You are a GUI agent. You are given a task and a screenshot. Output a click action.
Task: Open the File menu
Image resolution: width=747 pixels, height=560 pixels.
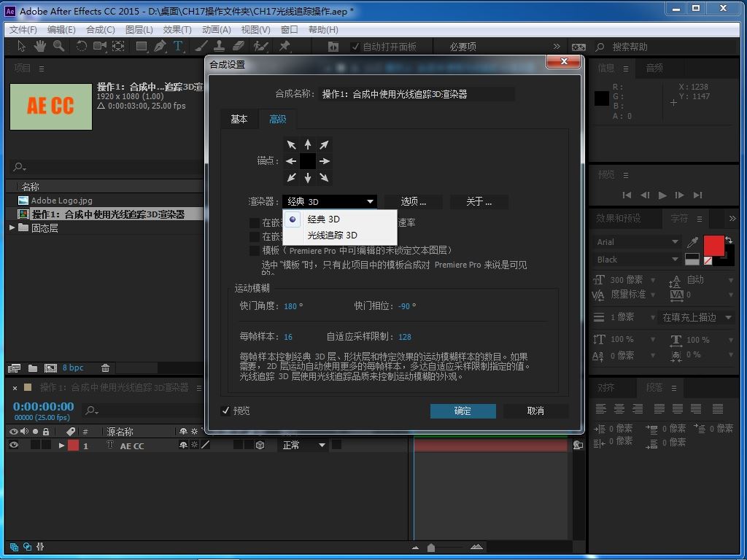[x=23, y=29]
